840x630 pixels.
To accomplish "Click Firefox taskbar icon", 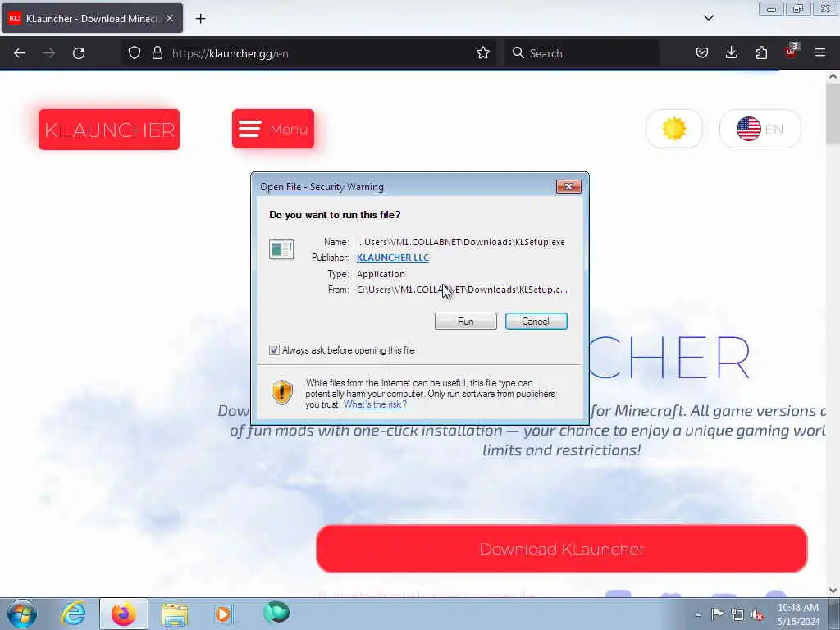I will coord(123,614).
